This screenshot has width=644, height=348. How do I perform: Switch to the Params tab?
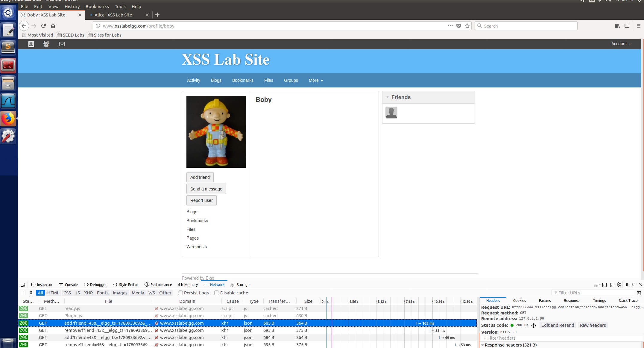pyautogui.click(x=545, y=300)
